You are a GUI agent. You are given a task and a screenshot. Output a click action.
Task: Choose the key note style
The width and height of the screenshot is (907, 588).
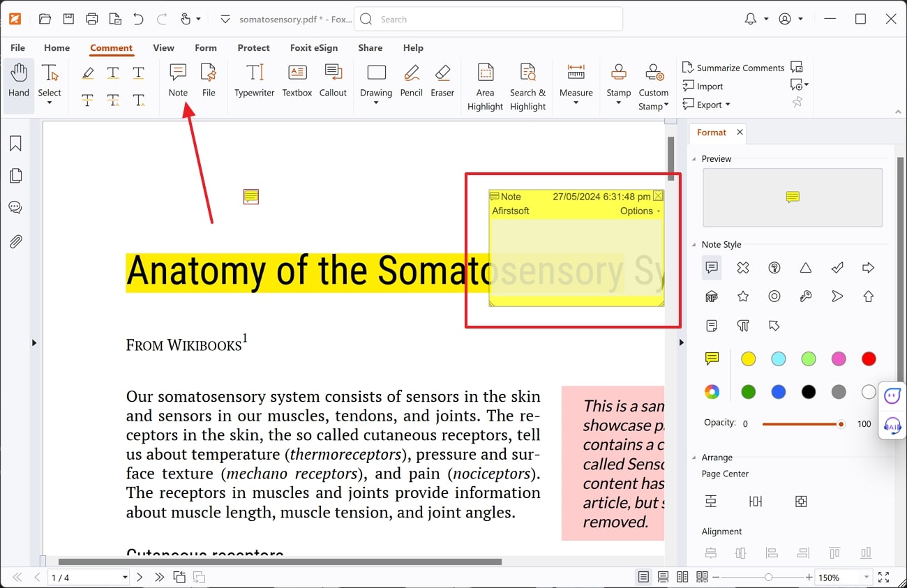(x=806, y=296)
